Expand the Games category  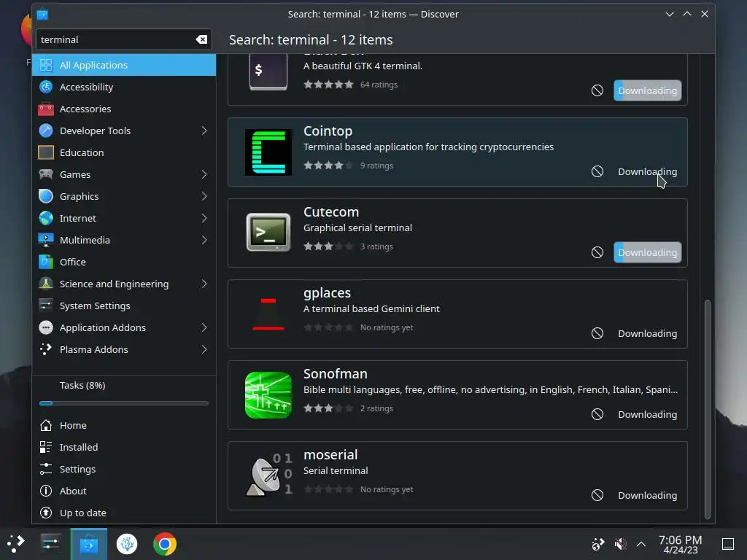click(204, 174)
